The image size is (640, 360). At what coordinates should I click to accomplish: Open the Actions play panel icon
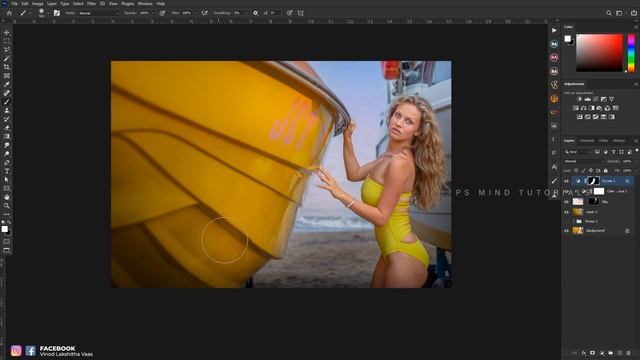pyautogui.click(x=554, y=30)
